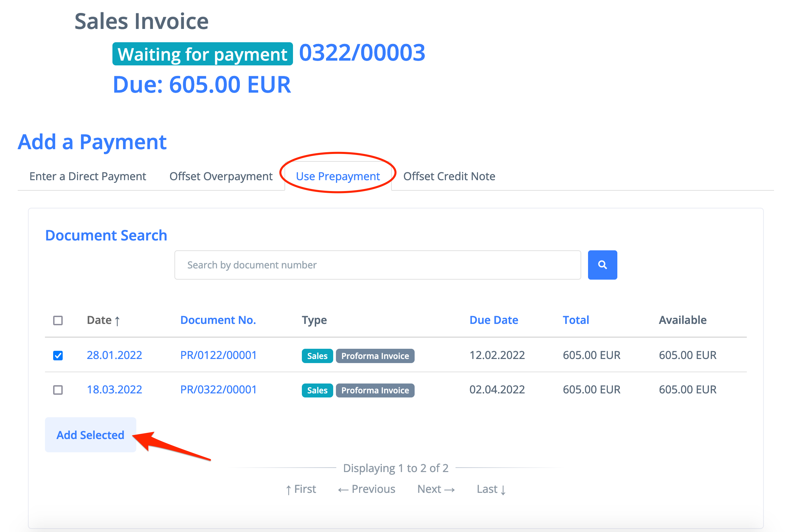Screen dimensions: 787x532
Task: Switch to Enter a Direct Payment tab
Action: click(88, 176)
